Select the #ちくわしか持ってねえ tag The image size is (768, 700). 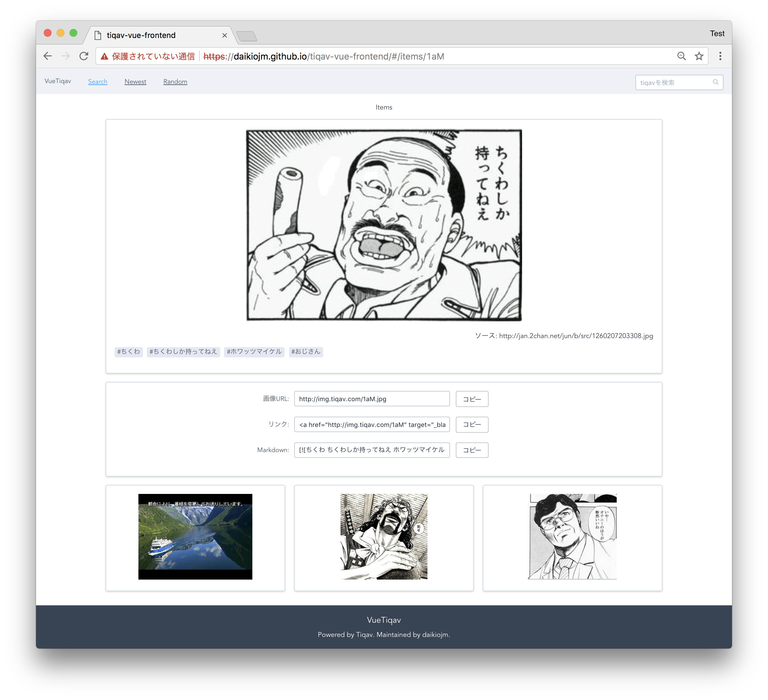pyautogui.click(x=183, y=351)
